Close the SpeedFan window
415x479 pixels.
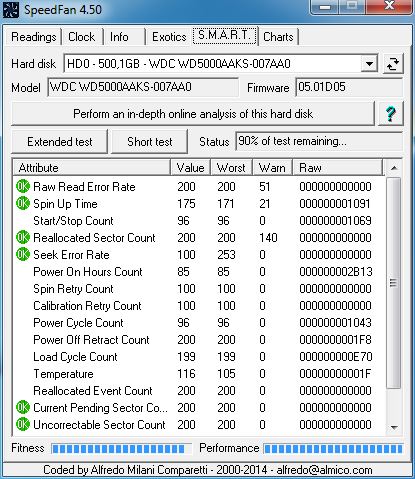click(389, 7)
